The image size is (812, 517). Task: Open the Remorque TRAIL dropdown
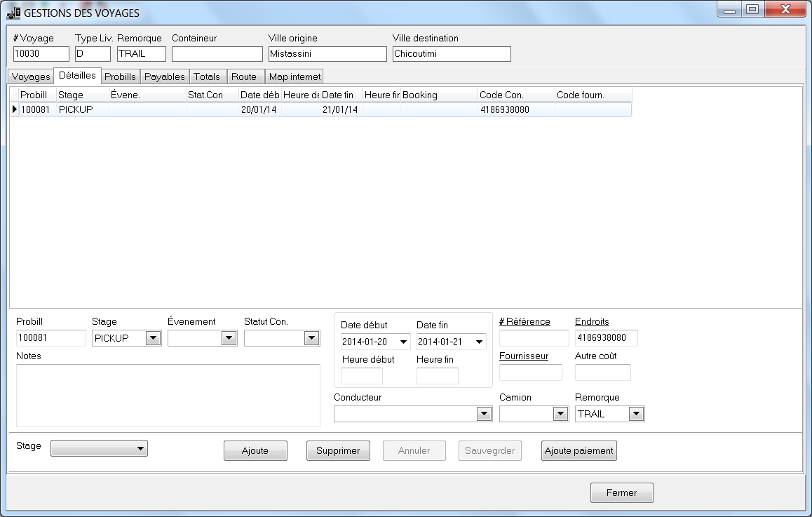pos(635,414)
